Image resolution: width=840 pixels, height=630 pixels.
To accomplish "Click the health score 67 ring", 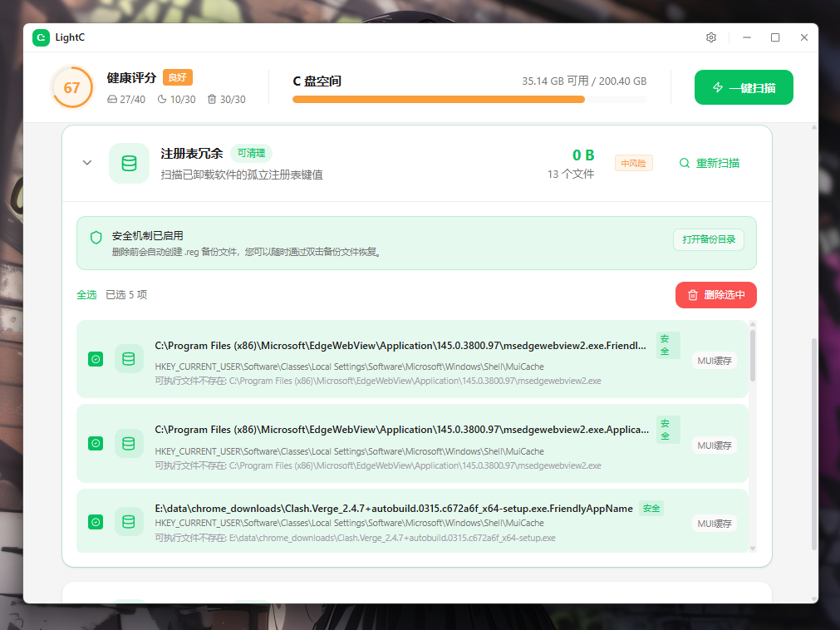I will click(71, 87).
